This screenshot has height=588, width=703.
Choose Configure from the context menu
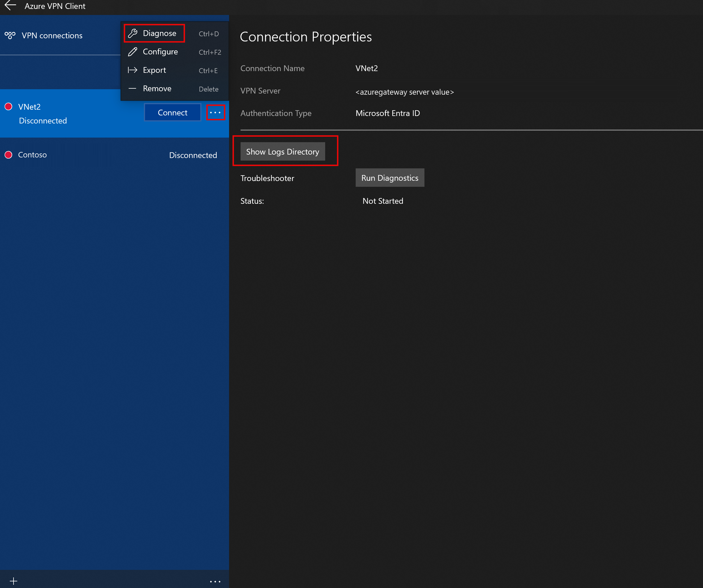tap(160, 52)
